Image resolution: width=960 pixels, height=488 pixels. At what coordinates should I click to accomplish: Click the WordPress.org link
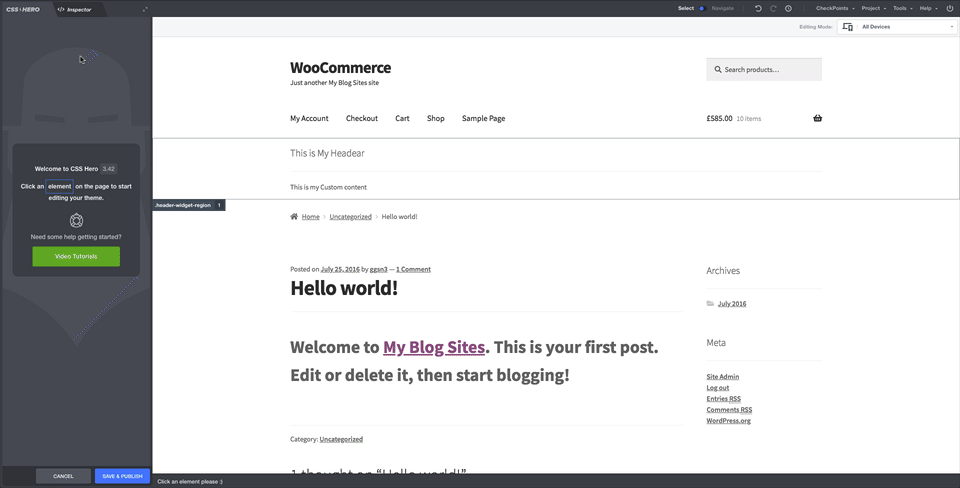729,421
